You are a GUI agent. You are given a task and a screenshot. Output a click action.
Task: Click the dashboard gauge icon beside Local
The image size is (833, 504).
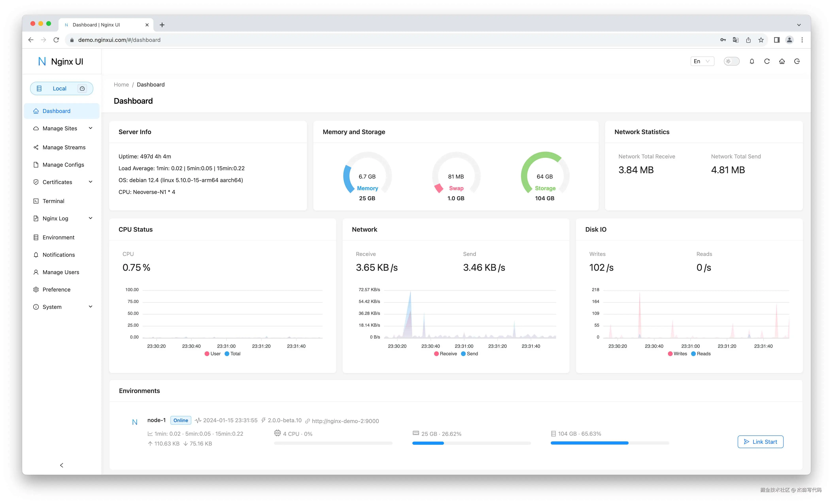click(x=82, y=88)
